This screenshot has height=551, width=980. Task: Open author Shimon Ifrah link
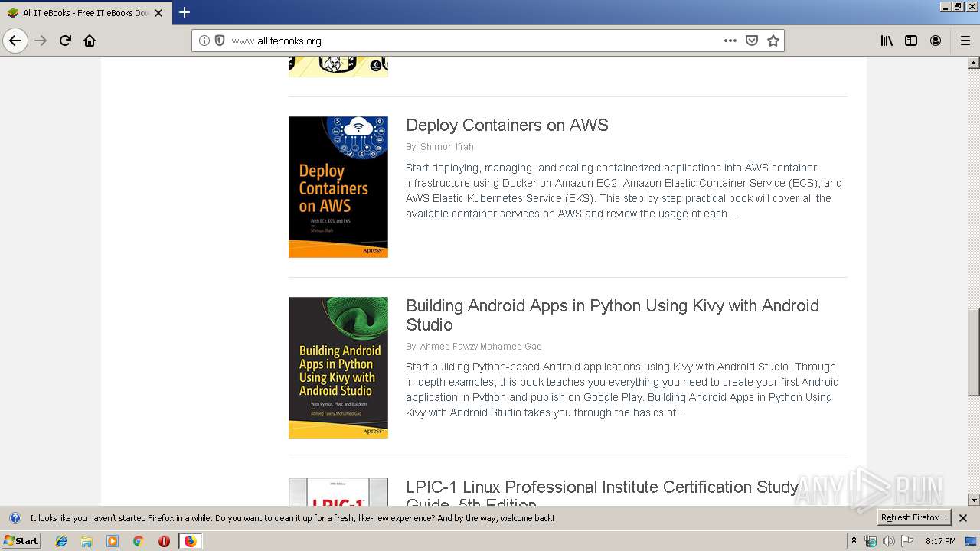click(447, 147)
